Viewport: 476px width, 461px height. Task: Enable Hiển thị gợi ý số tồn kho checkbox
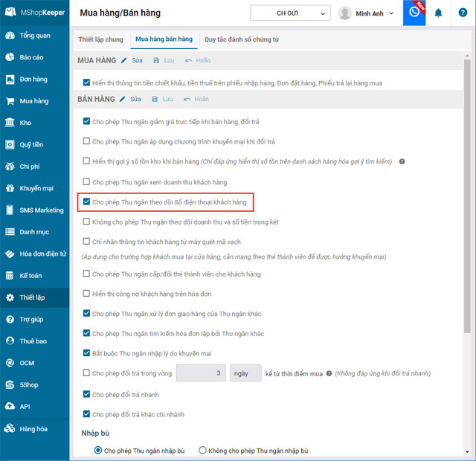click(86, 161)
